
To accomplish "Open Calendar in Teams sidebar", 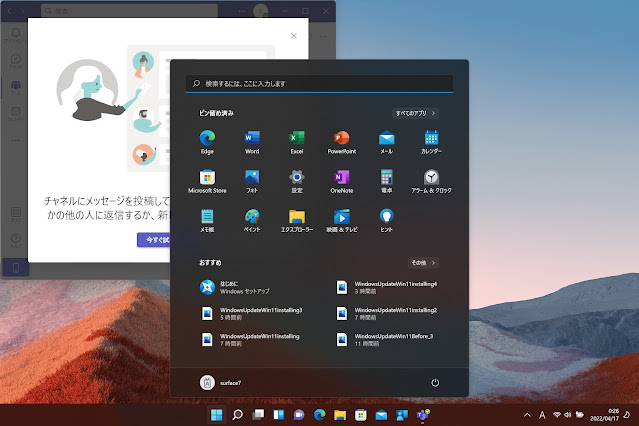I will click(x=15, y=114).
